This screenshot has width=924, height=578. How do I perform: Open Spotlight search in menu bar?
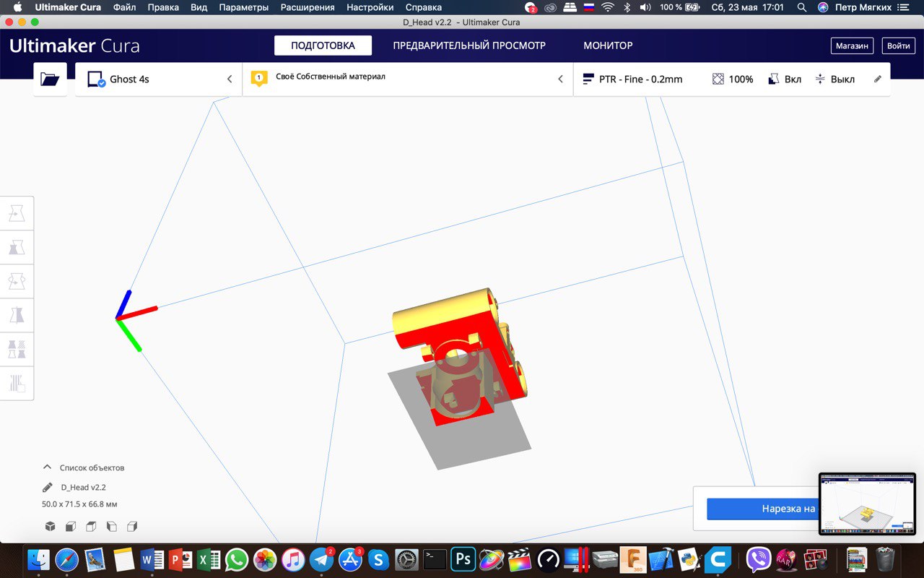click(x=802, y=7)
